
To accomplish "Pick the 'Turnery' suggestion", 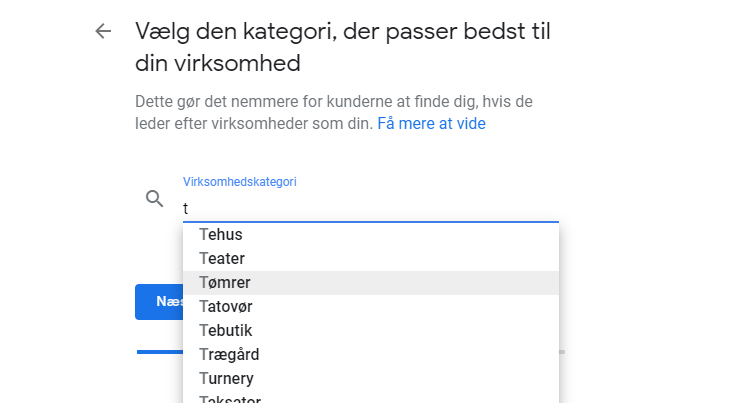I will 371,379.
